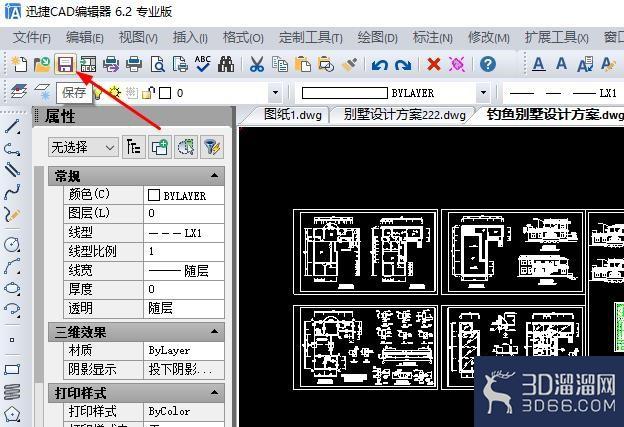Click the scissors Cut icon
This screenshot has height=427, width=624.
[257, 64]
